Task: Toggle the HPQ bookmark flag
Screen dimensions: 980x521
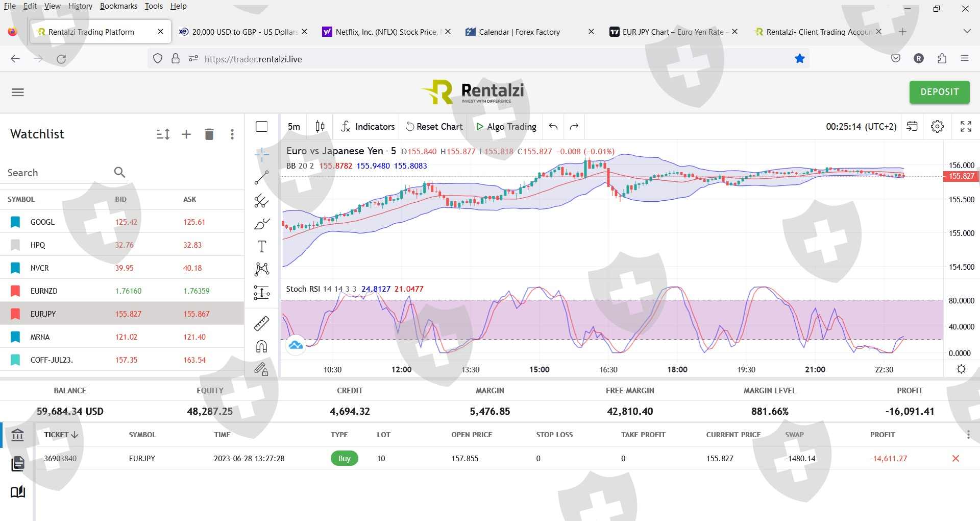Action: [15, 245]
